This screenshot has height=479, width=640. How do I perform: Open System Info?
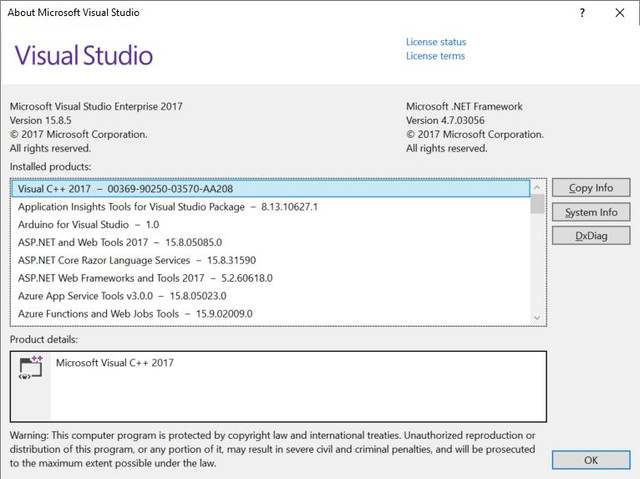tap(591, 212)
